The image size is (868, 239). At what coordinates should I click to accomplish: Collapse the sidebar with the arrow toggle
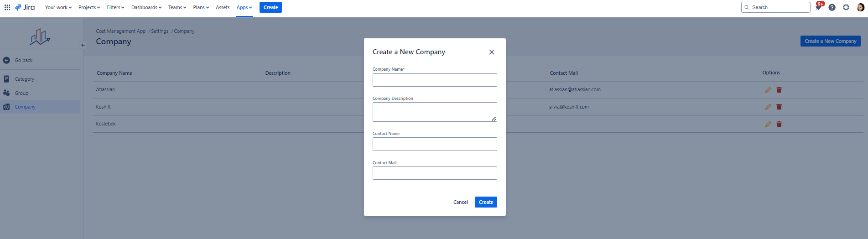click(x=83, y=45)
